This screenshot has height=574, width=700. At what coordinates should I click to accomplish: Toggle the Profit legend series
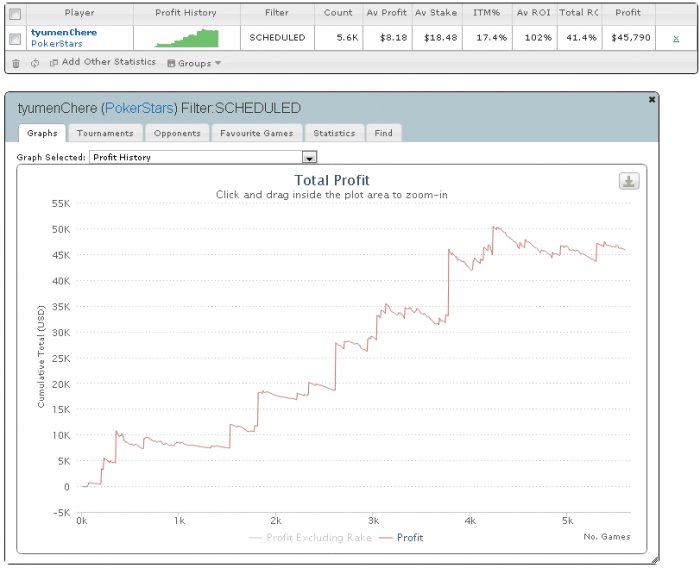401,538
